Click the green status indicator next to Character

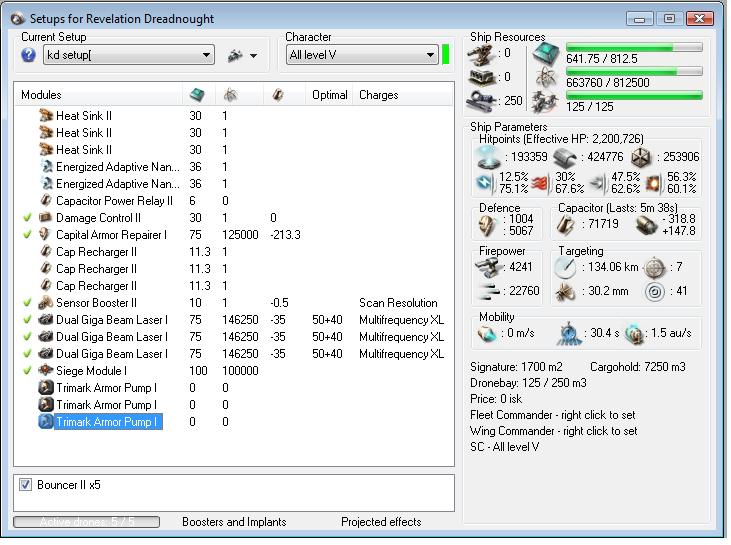(x=445, y=55)
